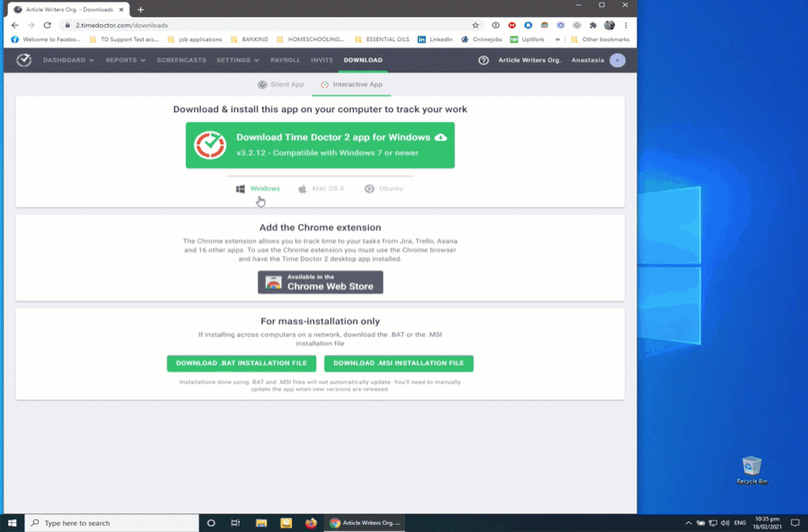The width and height of the screenshot is (808, 532).
Task: Click the red M extension icon
Action: coord(512,25)
